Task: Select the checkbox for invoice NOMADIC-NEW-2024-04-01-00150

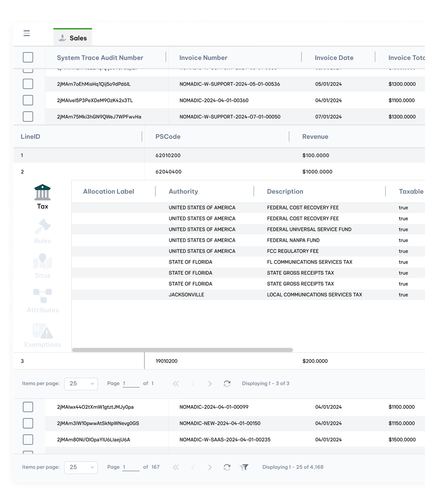Action: point(28,423)
